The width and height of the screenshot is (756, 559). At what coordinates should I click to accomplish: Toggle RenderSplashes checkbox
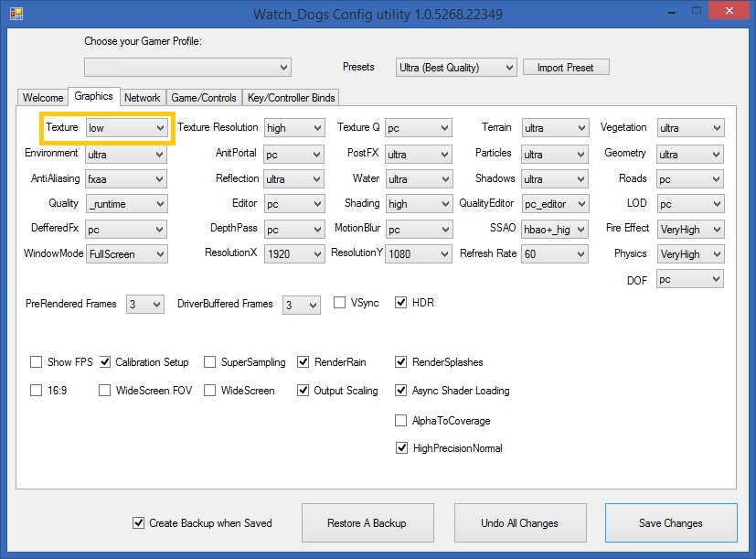(x=400, y=362)
